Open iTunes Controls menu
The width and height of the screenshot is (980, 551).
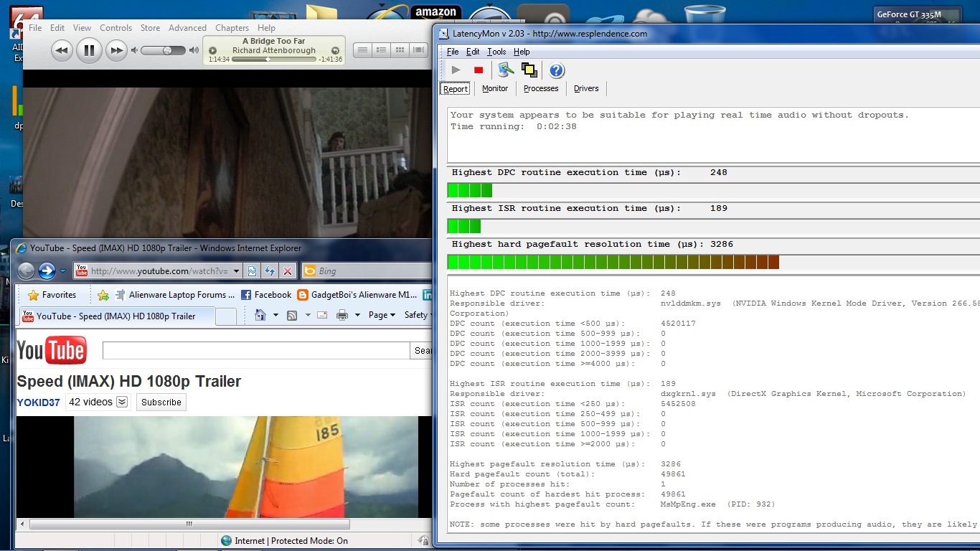[x=116, y=28]
